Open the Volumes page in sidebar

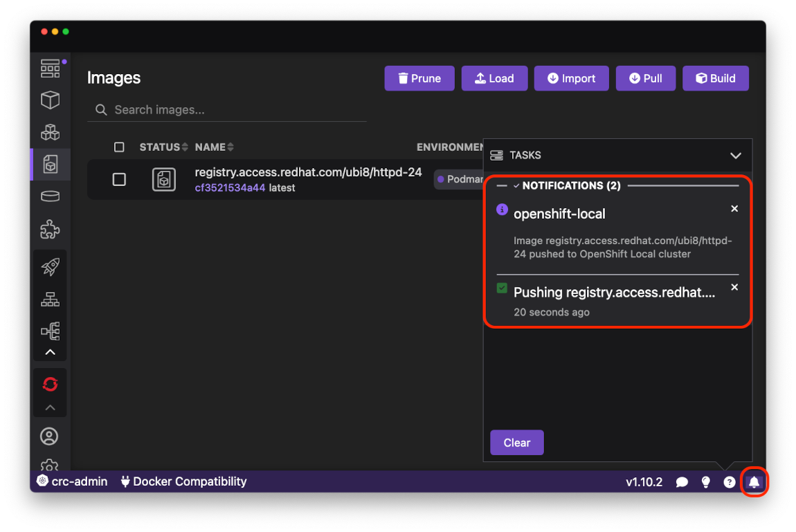(51, 196)
